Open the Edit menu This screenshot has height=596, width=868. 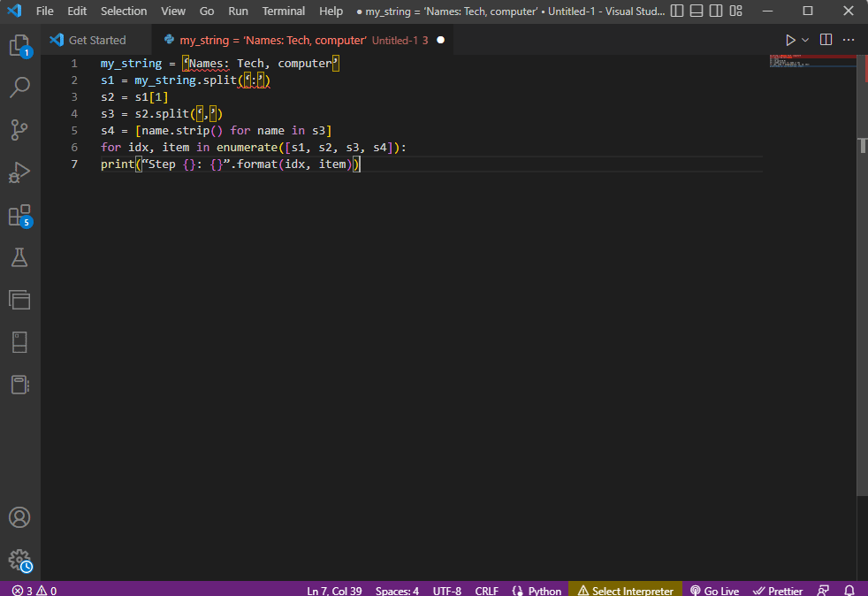(77, 11)
